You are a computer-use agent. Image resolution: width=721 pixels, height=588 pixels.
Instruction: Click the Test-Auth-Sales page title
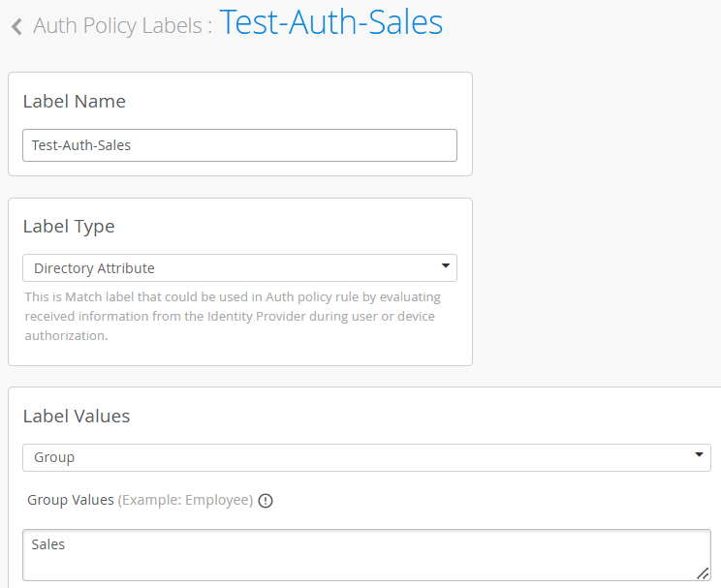click(331, 22)
